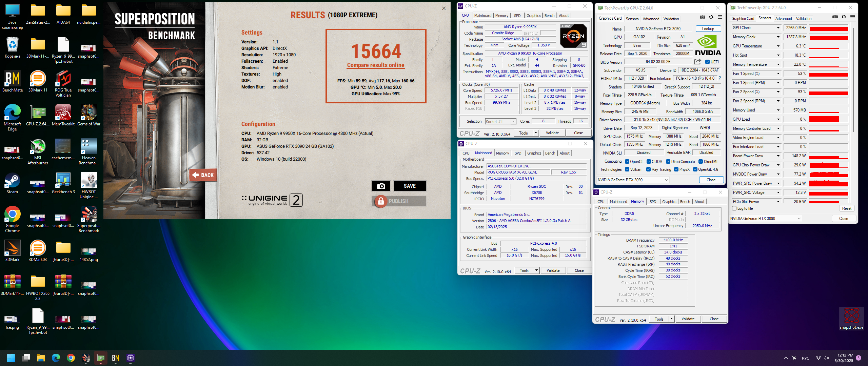The image size is (868, 366).
Task: Open Google Chrome desktop shortcut
Action: (x=13, y=220)
